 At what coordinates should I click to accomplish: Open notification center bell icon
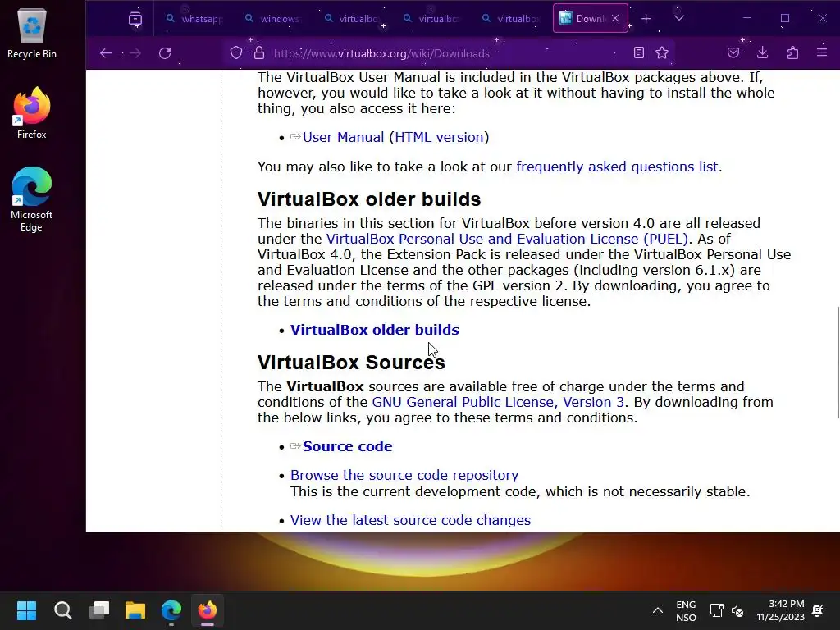(x=818, y=610)
